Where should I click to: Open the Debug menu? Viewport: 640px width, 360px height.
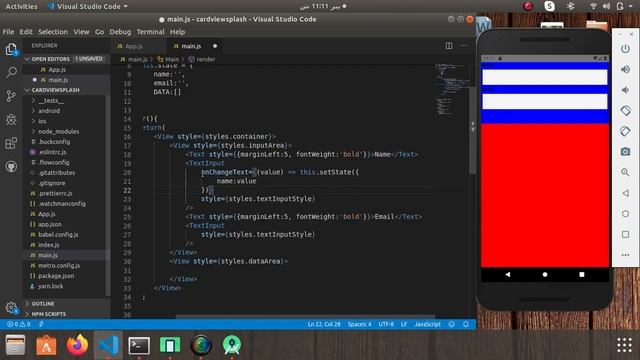point(120,32)
